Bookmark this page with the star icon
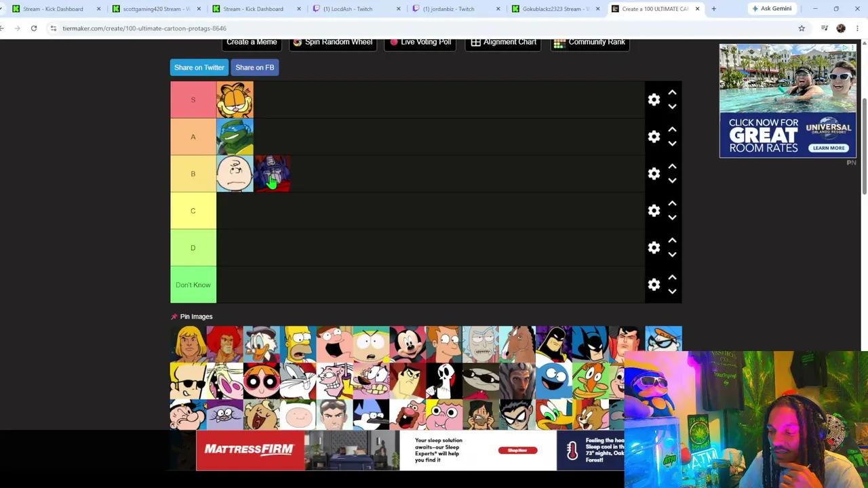Viewport: 868px width, 488px height. pyautogui.click(x=802, y=28)
